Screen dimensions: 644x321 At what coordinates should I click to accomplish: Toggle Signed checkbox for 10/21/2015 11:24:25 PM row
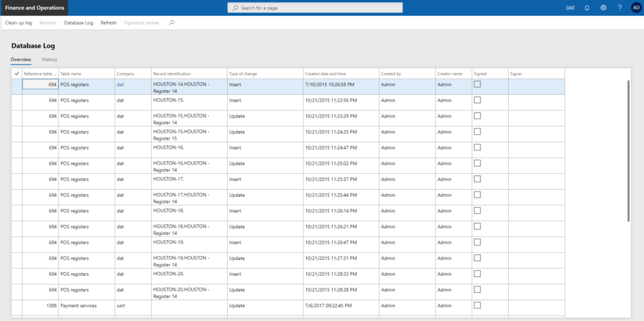pos(477,131)
